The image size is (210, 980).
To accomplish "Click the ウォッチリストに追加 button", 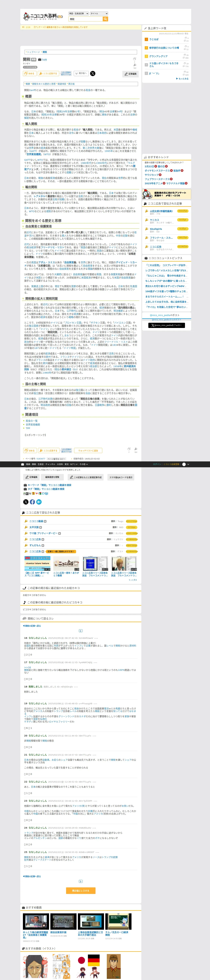I will [88, 450].
